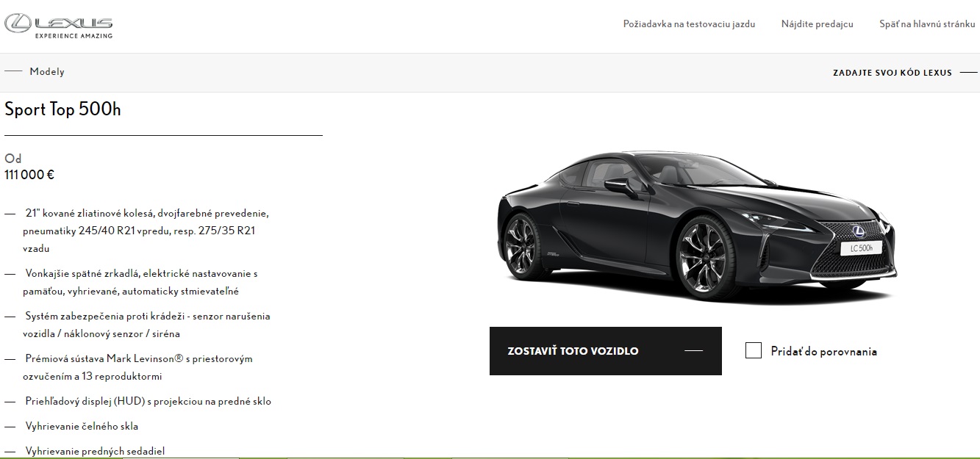Click the Vonkajšie spätné zrkadlá feature
980x459 pixels.
click(141, 283)
